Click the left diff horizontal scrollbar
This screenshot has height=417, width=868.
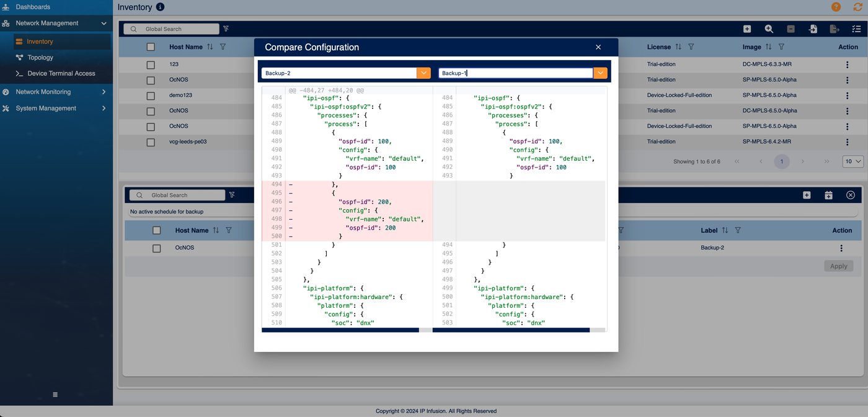coord(340,330)
